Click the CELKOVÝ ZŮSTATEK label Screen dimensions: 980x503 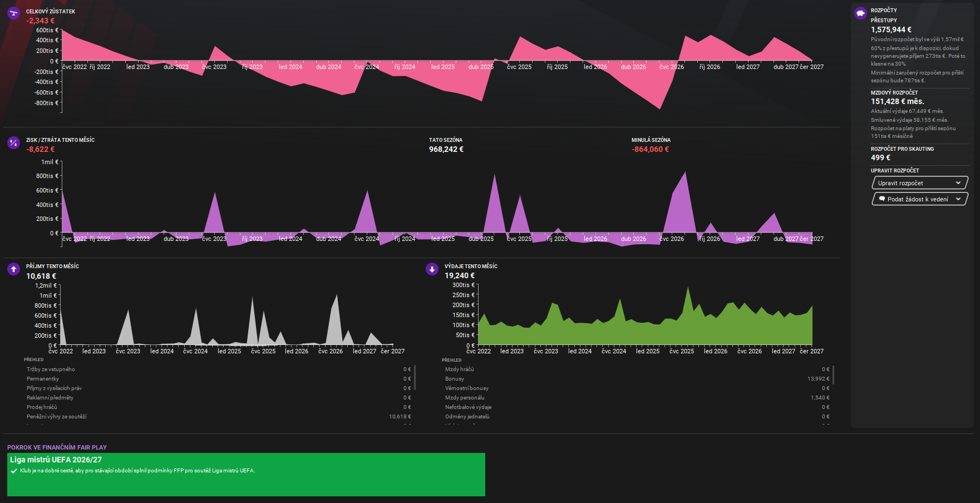pos(51,11)
